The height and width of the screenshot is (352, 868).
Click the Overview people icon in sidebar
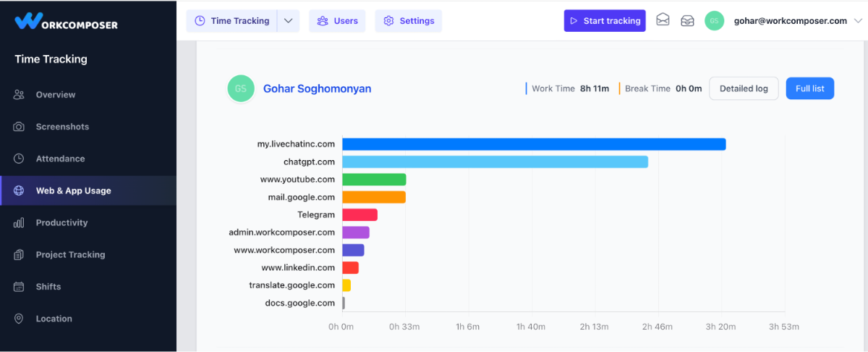point(20,95)
